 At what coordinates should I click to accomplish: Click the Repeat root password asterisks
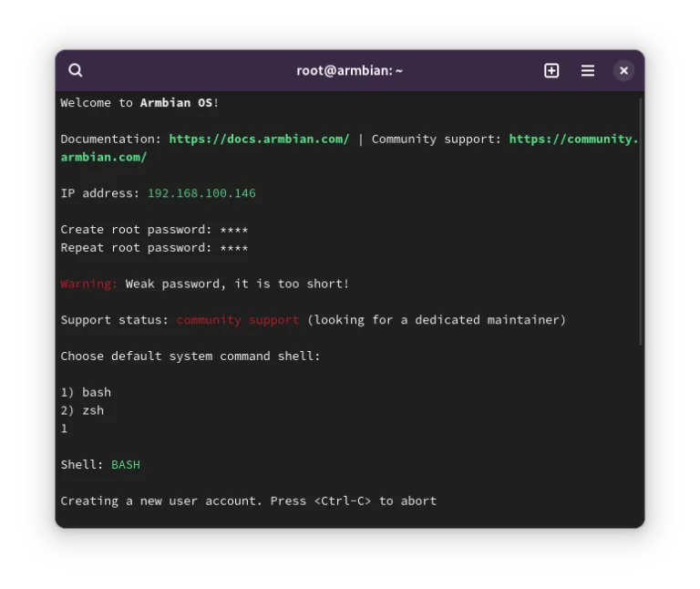tap(233, 248)
